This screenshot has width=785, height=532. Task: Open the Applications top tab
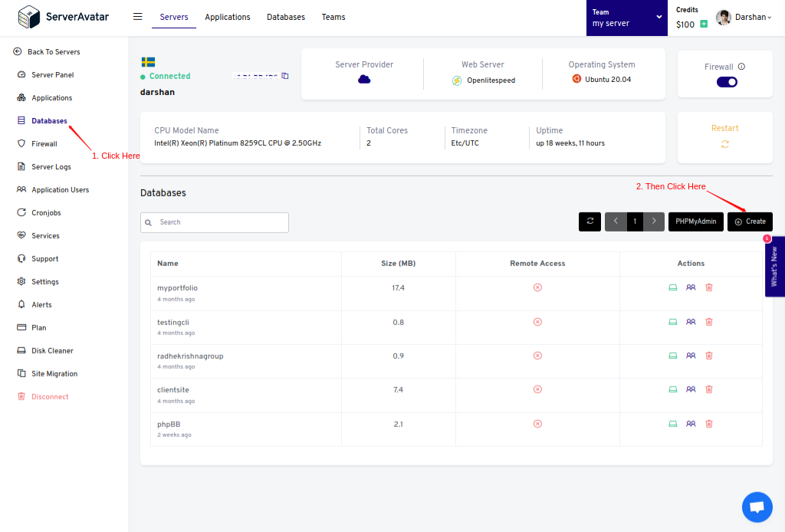coord(227,17)
